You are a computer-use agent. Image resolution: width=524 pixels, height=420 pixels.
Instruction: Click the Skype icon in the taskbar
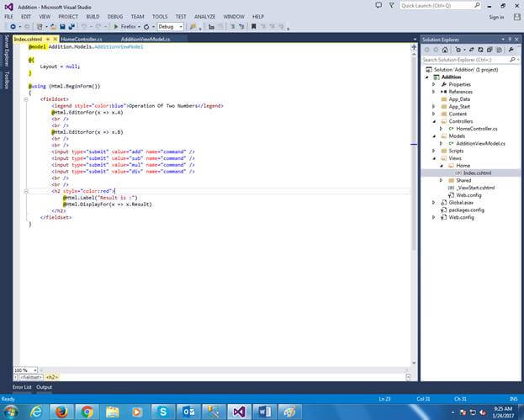coord(165,410)
